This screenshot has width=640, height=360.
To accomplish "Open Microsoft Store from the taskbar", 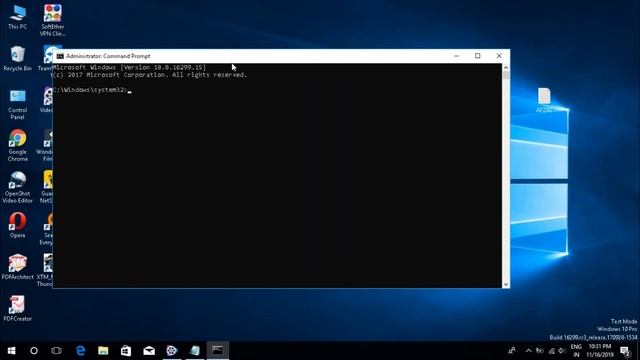I will pyautogui.click(x=126, y=351).
